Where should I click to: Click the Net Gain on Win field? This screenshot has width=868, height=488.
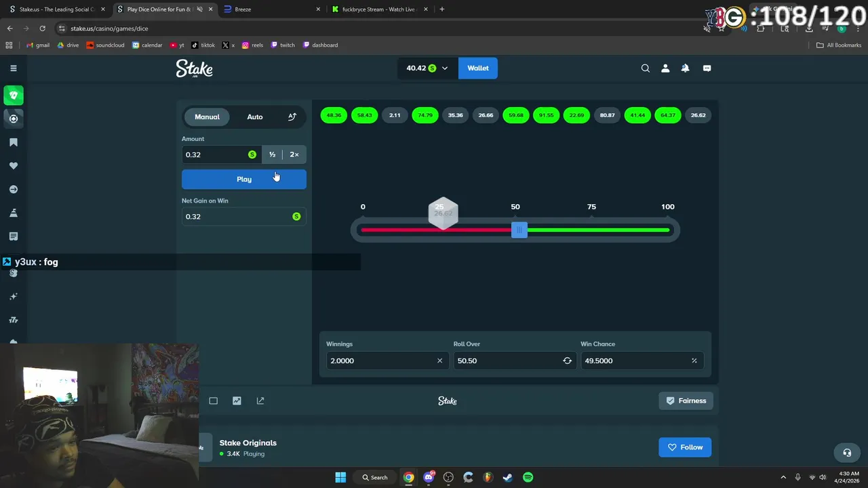[244, 216]
